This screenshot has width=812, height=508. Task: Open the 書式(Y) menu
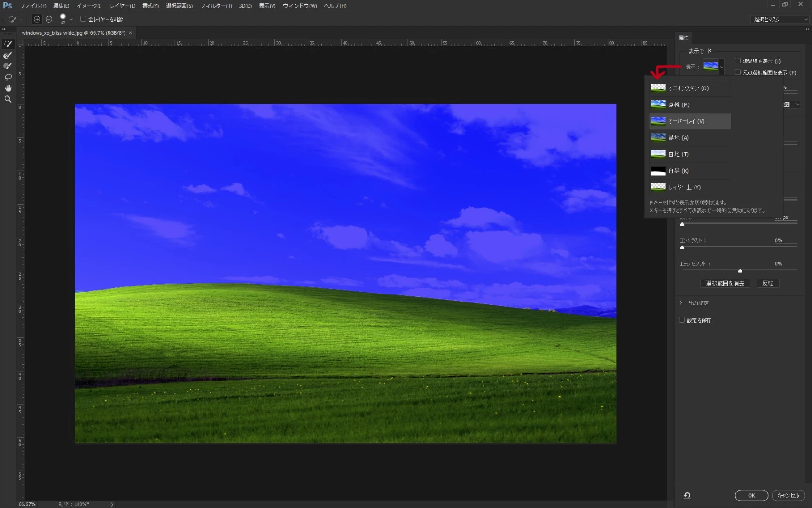(x=150, y=6)
